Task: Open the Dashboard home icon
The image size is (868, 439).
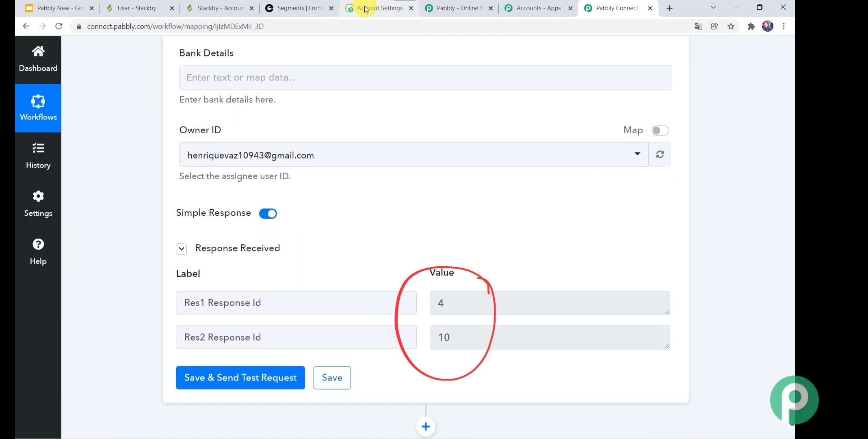Action: click(38, 52)
